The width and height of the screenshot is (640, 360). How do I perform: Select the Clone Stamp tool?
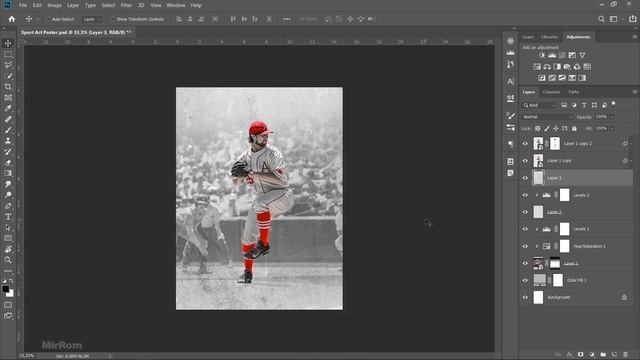(8, 141)
